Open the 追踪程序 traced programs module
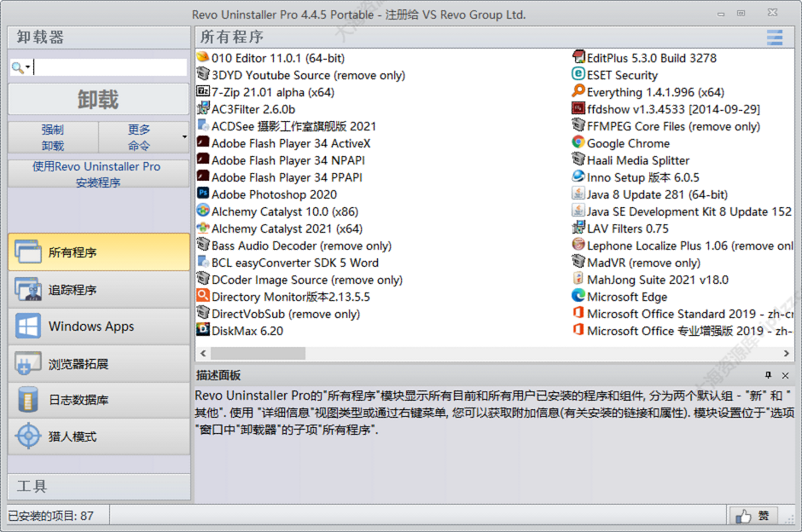Screen dimensions: 802x532 pos(99,290)
